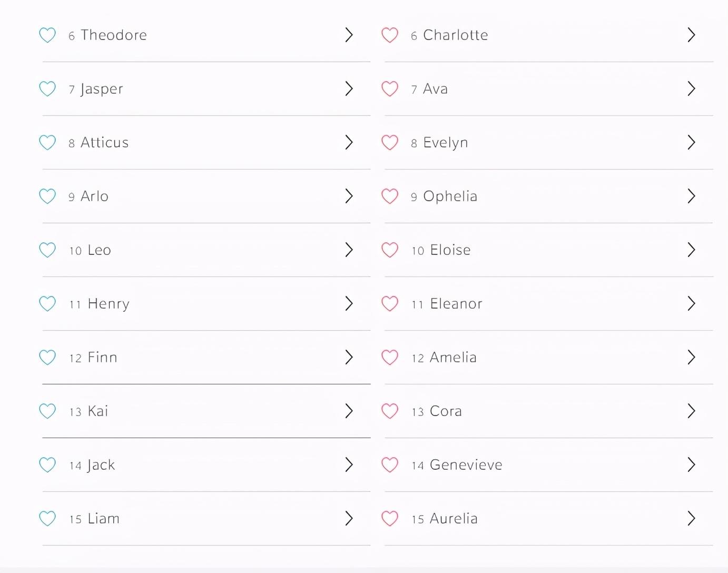Toggle the favorite heart for Aurelia

(x=390, y=519)
